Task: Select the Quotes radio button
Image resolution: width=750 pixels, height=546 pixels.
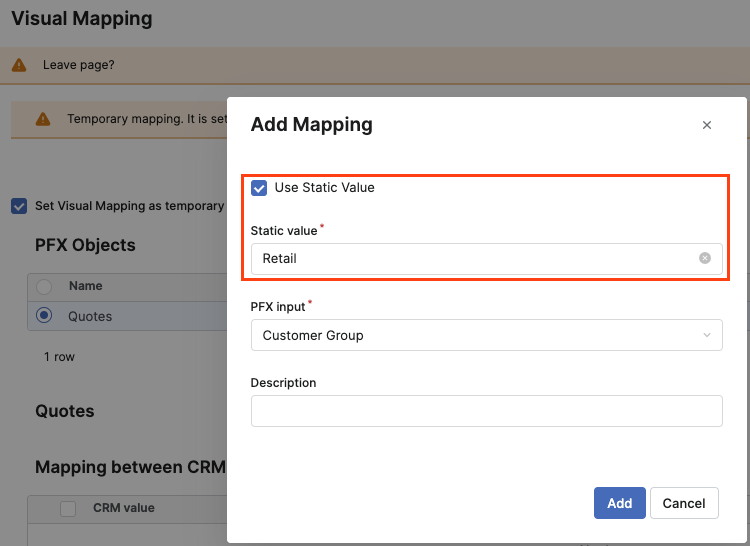Action: [44, 316]
